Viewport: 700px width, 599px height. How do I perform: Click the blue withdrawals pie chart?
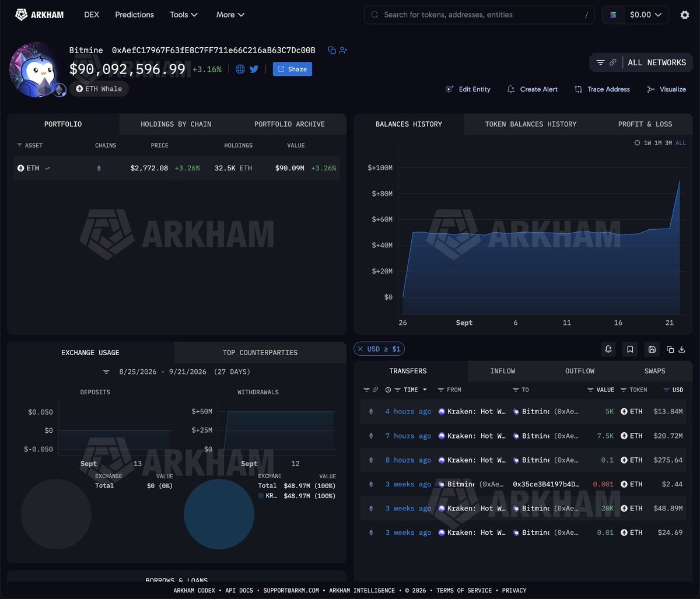(x=219, y=514)
